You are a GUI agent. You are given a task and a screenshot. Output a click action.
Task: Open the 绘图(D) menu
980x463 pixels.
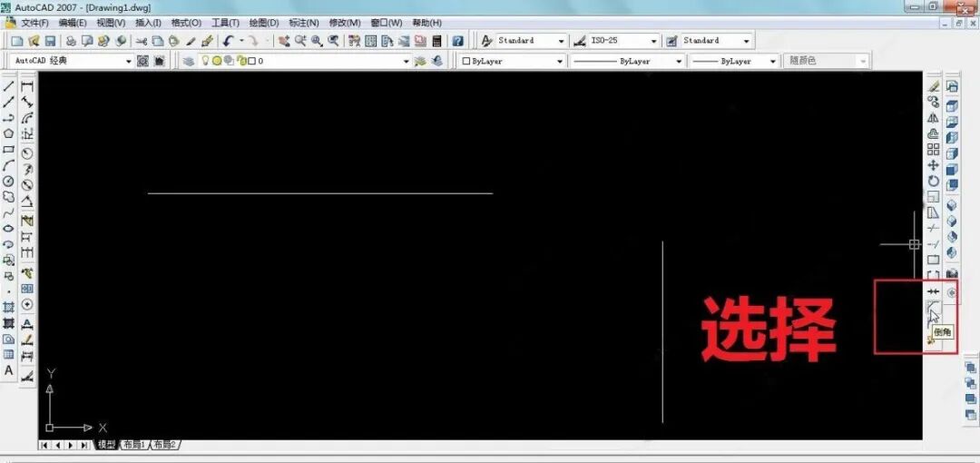(x=264, y=23)
